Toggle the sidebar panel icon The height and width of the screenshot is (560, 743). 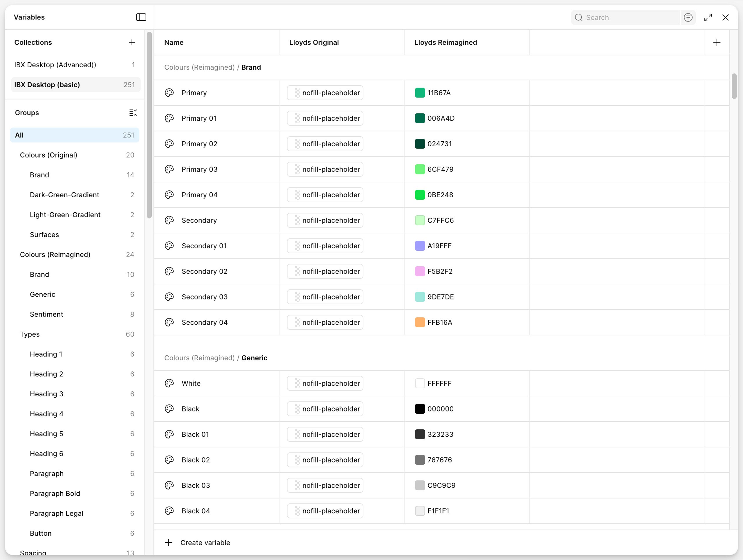(141, 17)
